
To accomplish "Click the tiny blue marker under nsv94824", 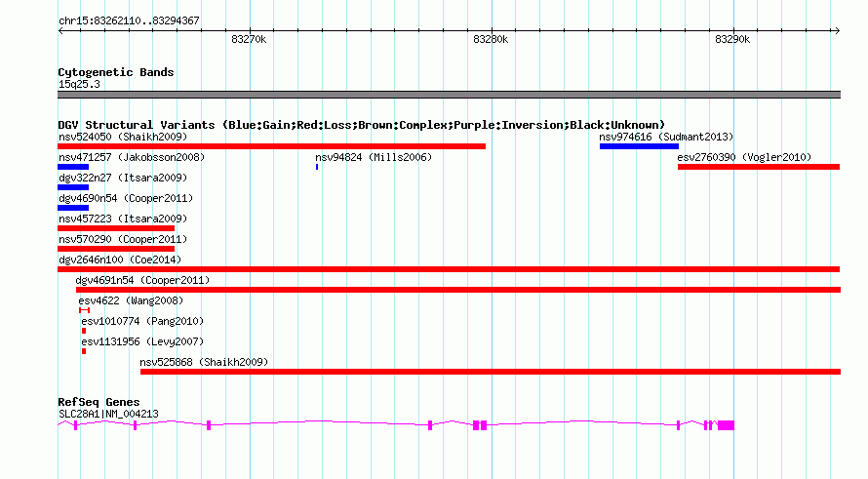I will 317,167.
